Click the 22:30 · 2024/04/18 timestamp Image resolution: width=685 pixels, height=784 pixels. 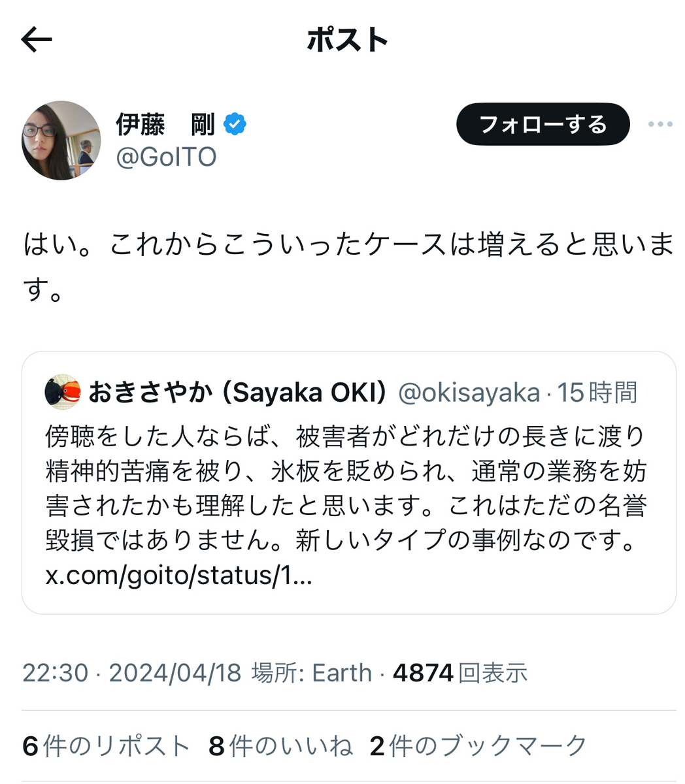point(132,673)
